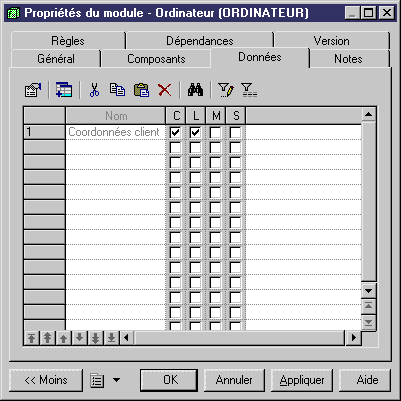Click the Customize Columns and Filter icon
The height and width of the screenshot is (401, 401).
[226, 90]
